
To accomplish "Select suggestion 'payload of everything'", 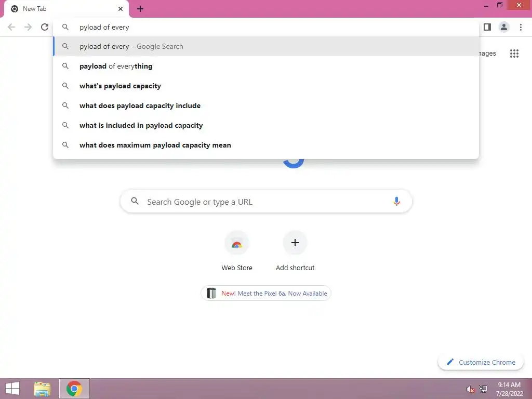I will 266,66.
